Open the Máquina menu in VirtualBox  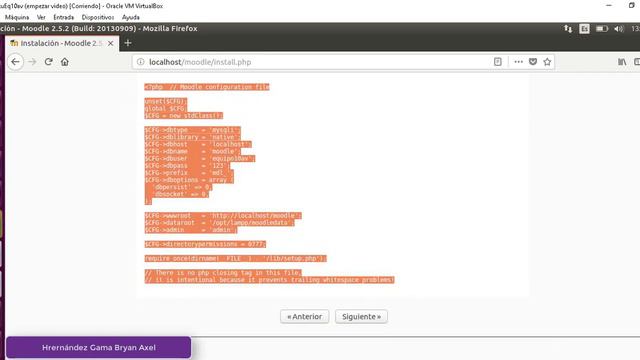click(17, 17)
